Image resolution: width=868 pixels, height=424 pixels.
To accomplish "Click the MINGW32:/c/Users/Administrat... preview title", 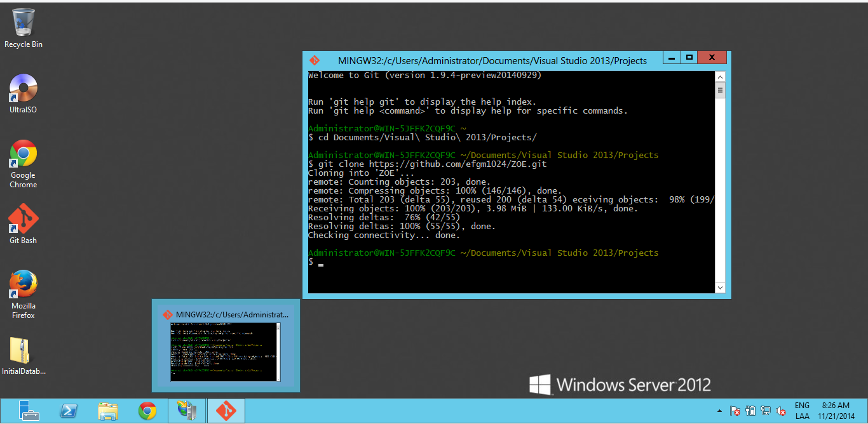I will [x=232, y=314].
